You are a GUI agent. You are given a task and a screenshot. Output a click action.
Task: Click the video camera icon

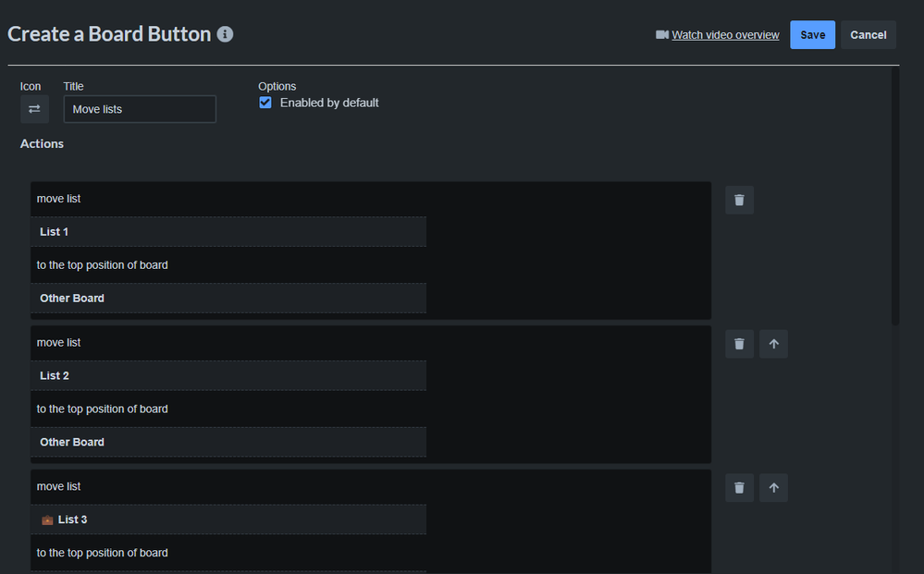coord(662,35)
